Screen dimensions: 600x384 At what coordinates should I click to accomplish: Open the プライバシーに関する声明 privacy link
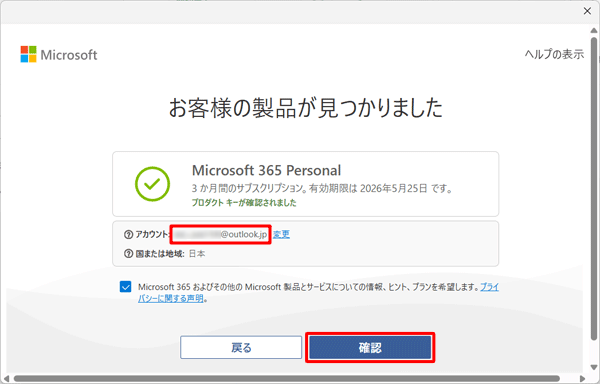pos(318,293)
